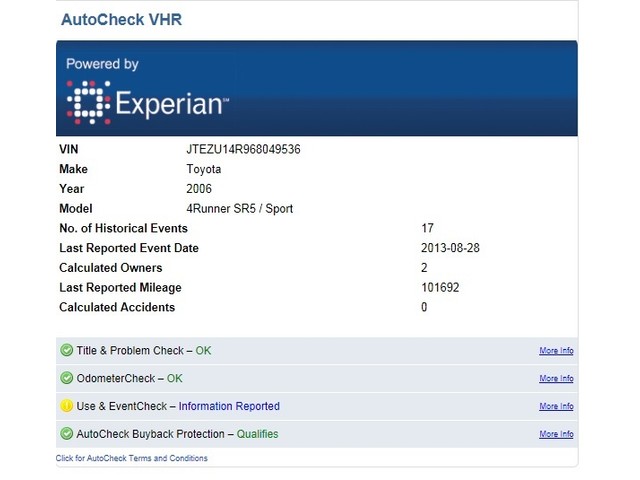The image size is (640, 480).
Task: Click the Make value Toyota
Action: click(204, 169)
